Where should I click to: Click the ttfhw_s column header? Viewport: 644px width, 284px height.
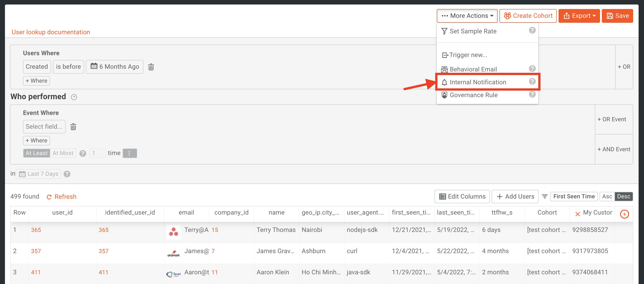pyautogui.click(x=502, y=213)
